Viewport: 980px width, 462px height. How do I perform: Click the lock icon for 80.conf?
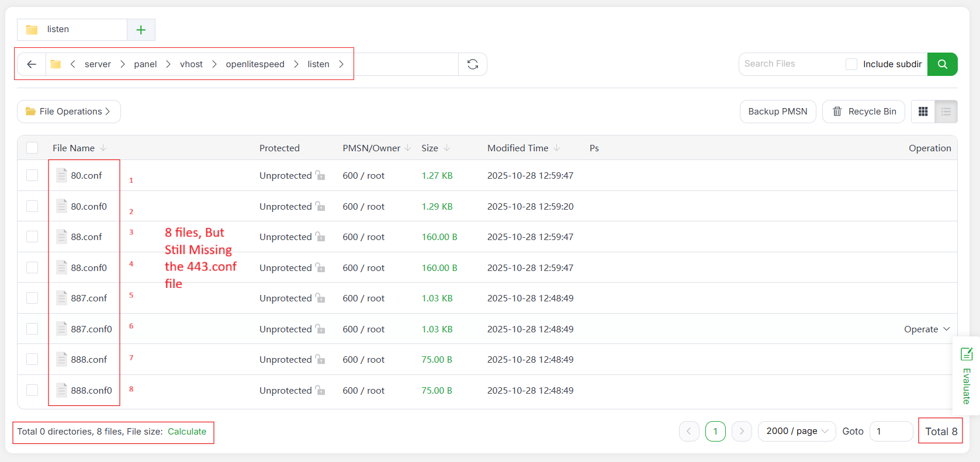click(x=320, y=175)
